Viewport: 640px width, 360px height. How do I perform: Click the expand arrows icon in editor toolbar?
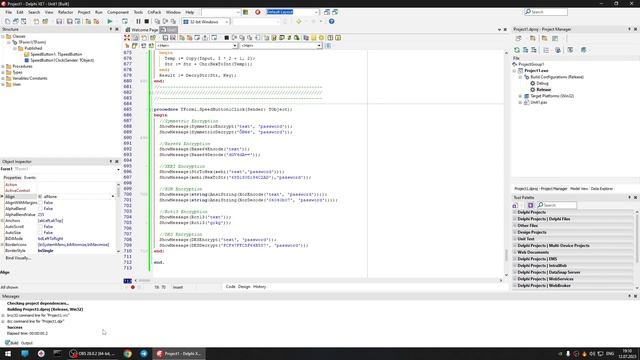(x=127, y=38)
